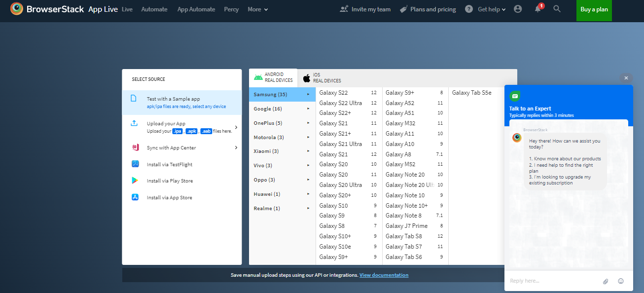Click the Plans and pricing tag icon
The image size is (644, 293).
point(403,9)
